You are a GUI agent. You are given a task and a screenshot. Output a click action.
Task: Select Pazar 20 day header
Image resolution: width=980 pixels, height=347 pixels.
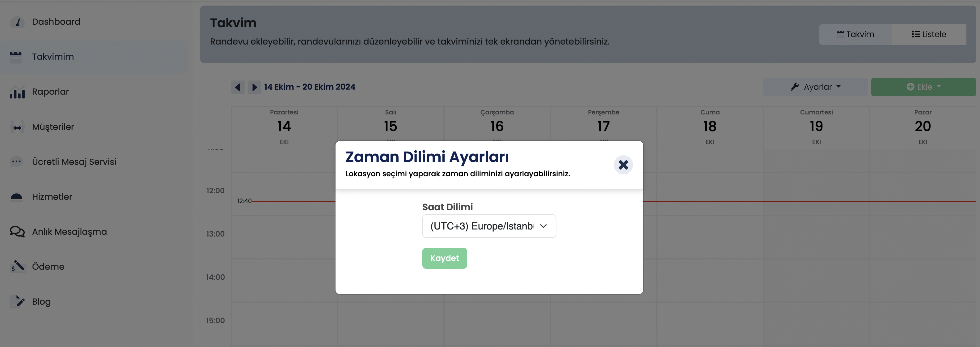point(923,127)
